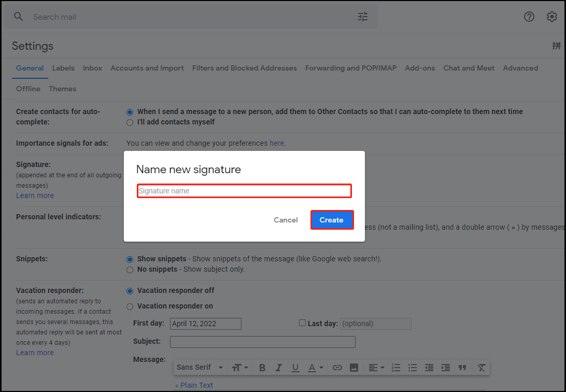
Task: Click the 'Importance signals for ads:' label
Action: (x=62, y=143)
